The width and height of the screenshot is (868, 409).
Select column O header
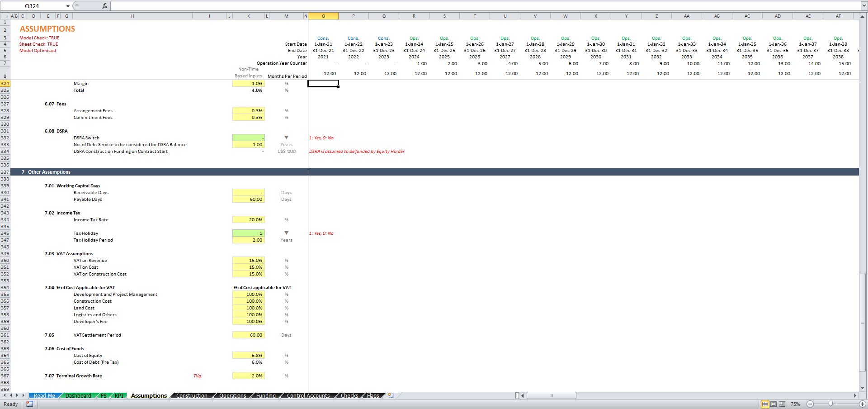[323, 16]
